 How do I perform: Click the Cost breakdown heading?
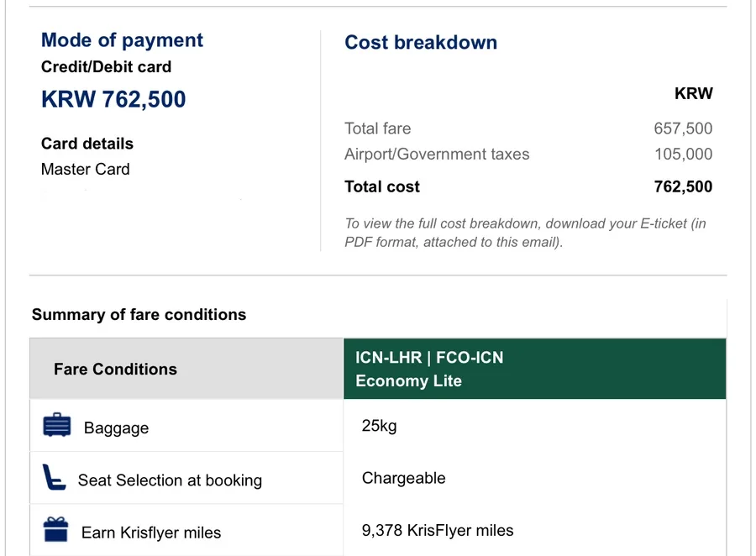(421, 43)
